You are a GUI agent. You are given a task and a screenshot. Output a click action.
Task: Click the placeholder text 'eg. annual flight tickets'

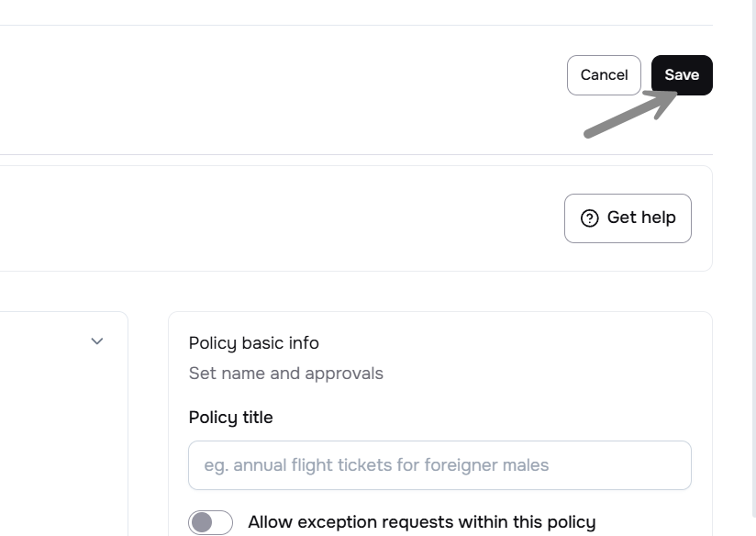click(x=376, y=465)
